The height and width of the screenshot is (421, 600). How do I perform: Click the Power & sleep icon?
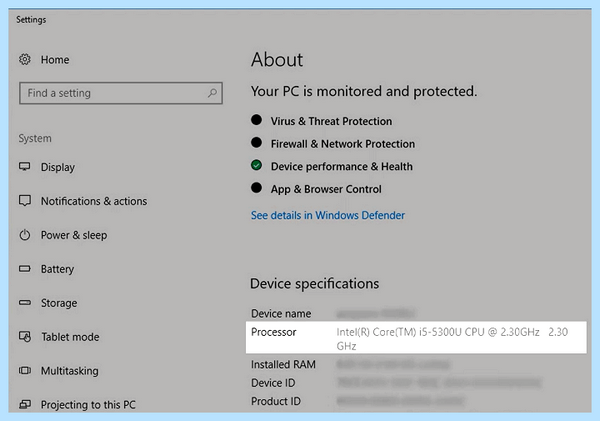point(25,235)
